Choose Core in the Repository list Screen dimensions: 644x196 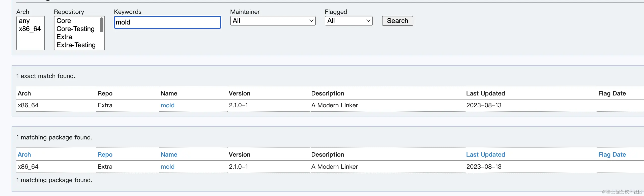64,21
